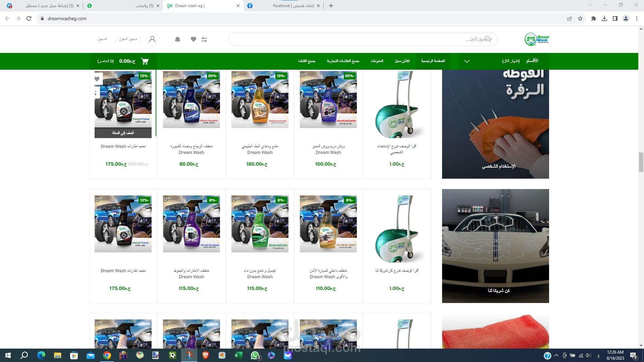This screenshot has width=644, height=362.
Task: Click the 80.00 price of glass cleaner
Action: click(x=189, y=164)
